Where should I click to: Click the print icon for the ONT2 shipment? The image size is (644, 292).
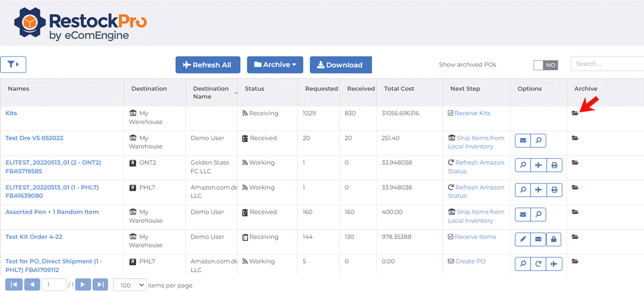click(x=554, y=165)
